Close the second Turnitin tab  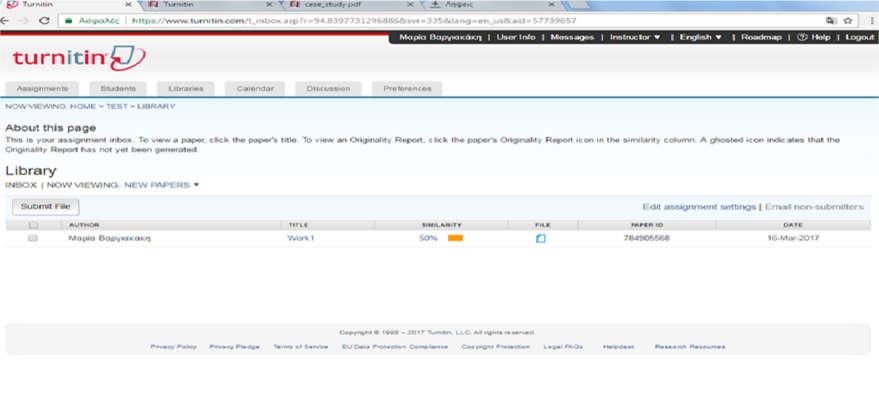pos(269,4)
